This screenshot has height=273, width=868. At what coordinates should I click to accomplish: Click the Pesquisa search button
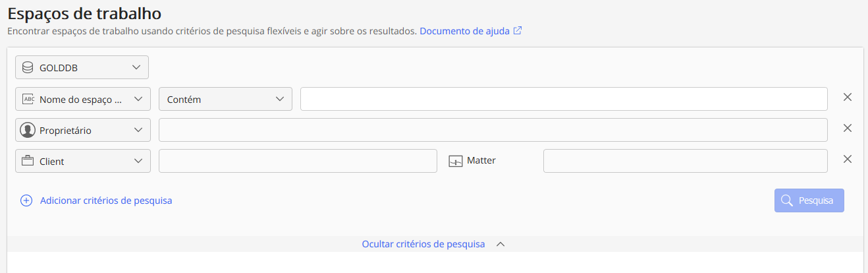[809, 200]
